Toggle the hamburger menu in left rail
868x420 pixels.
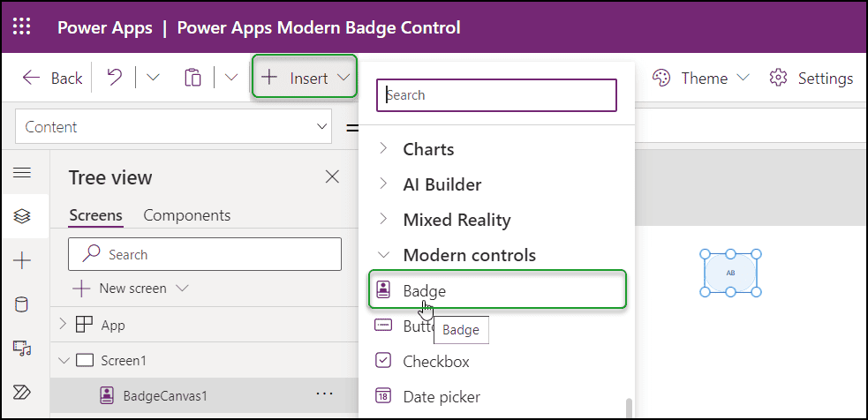point(21,173)
